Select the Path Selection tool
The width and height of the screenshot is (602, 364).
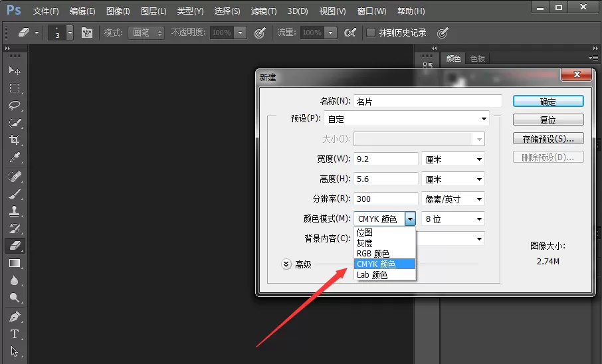coord(15,352)
